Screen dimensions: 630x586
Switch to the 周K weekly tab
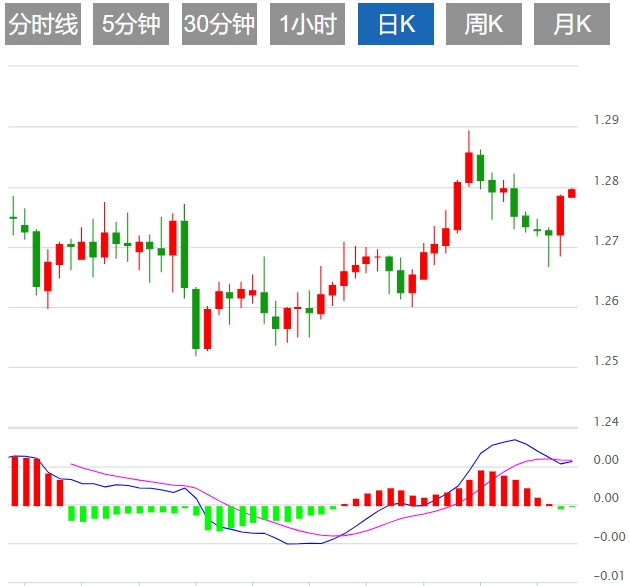coord(483,25)
